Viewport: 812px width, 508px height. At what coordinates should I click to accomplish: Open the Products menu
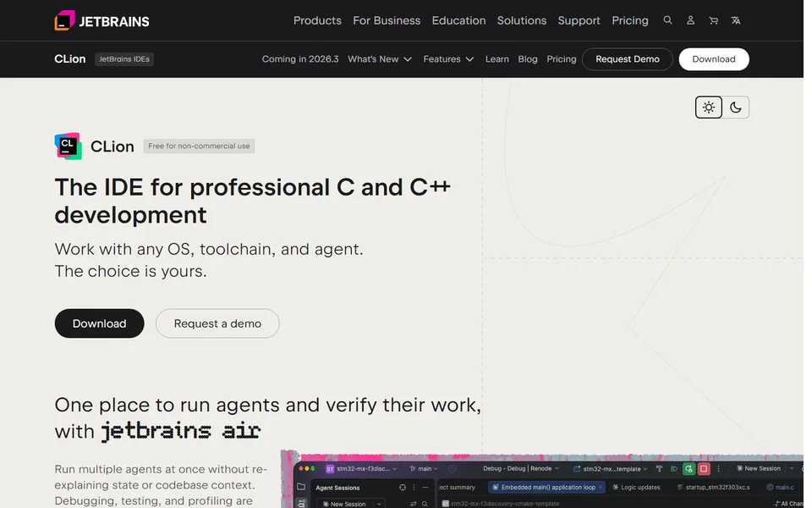317,20
